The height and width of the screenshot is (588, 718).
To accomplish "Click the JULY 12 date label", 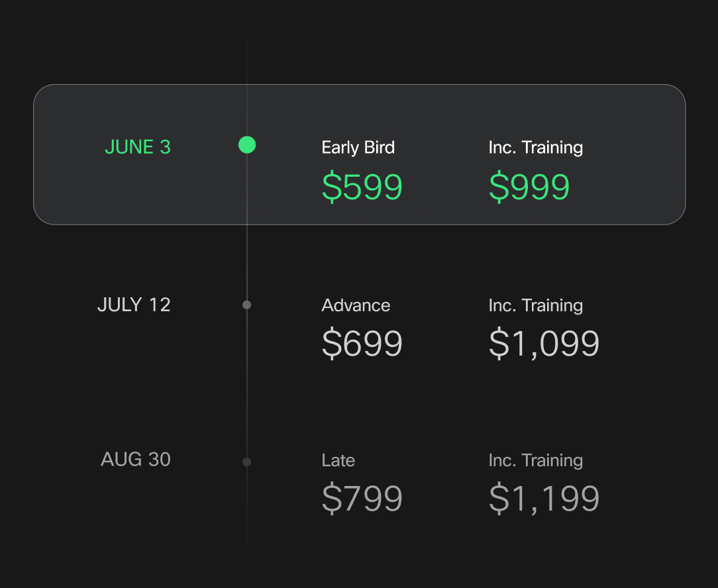I will pos(134,305).
